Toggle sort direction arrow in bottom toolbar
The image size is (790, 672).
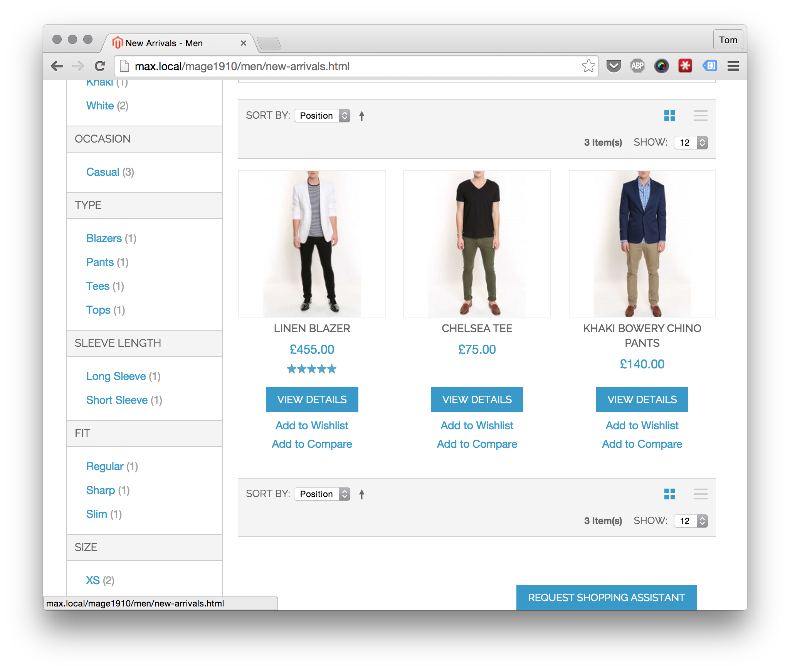[x=361, y=494]
